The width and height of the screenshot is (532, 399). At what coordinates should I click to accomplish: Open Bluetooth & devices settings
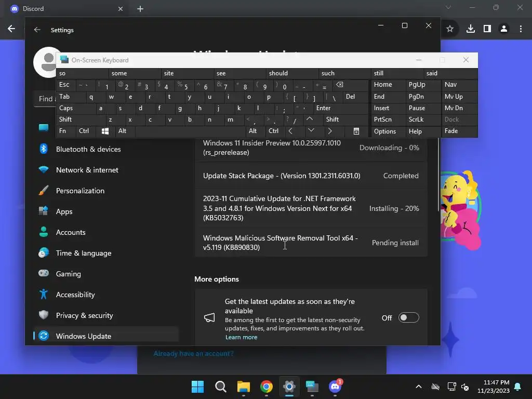point(106,149)
